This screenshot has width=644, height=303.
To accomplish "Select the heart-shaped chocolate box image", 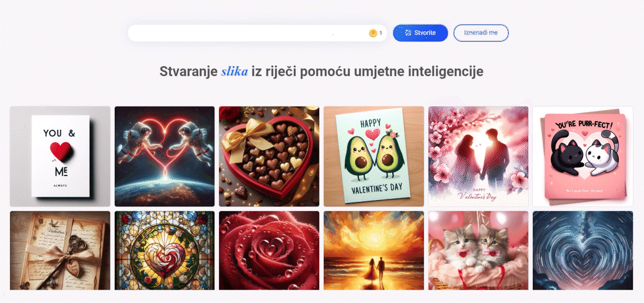I will tap(269, 156).
